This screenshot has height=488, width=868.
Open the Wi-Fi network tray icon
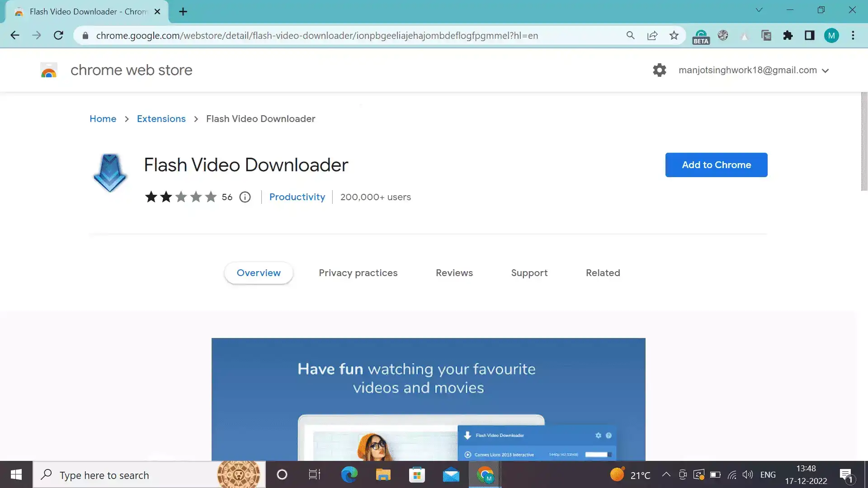point(732,474)
